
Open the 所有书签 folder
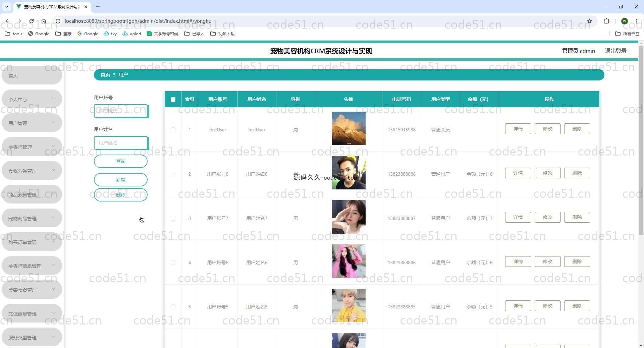[627, 34]
